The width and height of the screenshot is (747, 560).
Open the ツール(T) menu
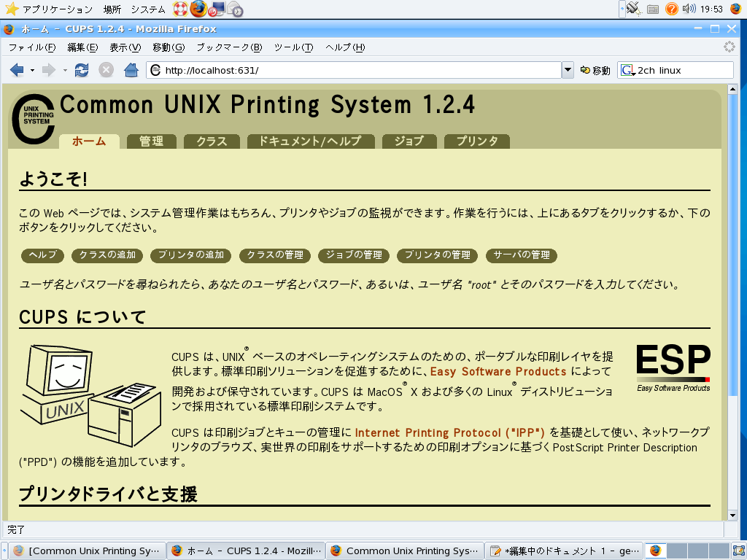click(x=293, y=47)
